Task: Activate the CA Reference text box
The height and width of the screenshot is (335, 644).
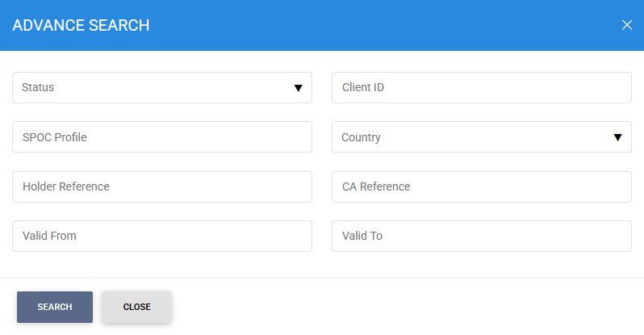Action: 482,186
